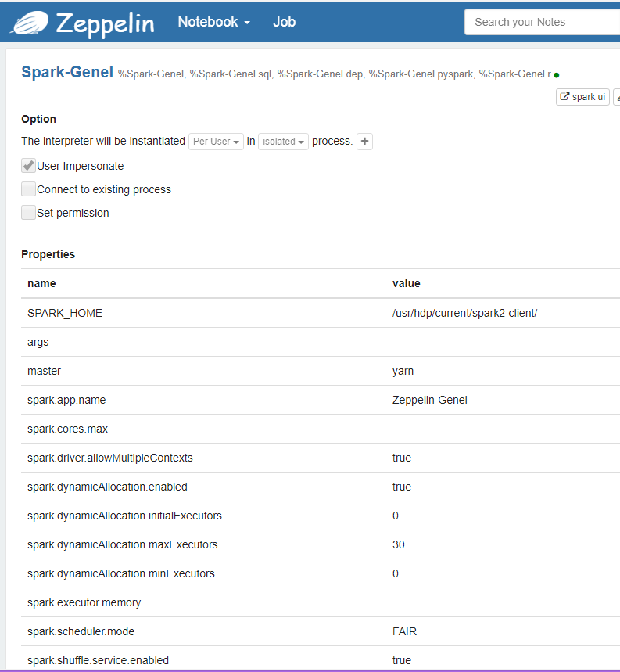This screenshot has width=620, height=672.
Task: Check the Set permission option
Action: pos(29,213)
